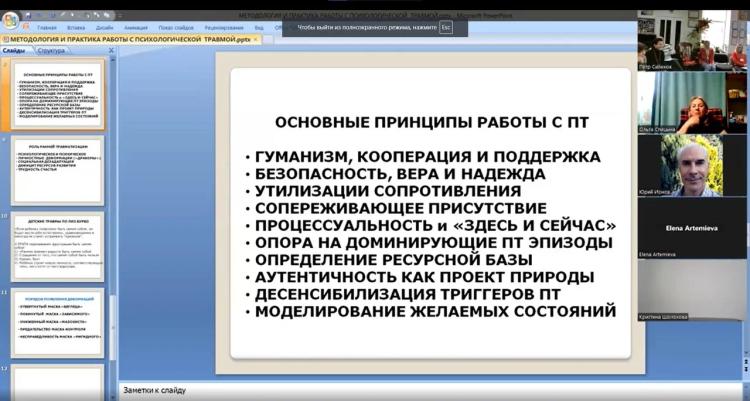Select the Юрий participant video tile

click(x=692, y=165)
